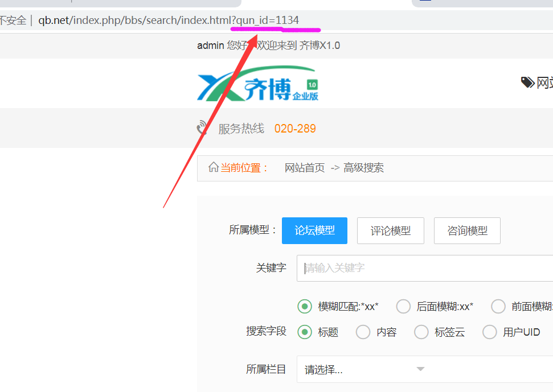Screen dimensions: 553x392
Task: Click the 不安全 site security indicator
Action: pos(13,21)
